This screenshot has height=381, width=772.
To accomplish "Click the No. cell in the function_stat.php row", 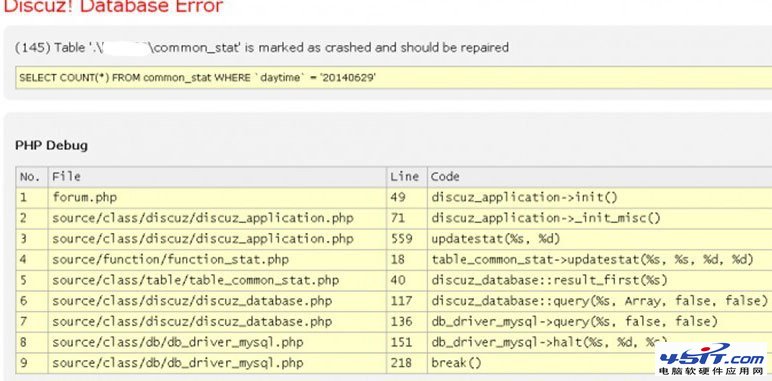I will pos(32,259).
